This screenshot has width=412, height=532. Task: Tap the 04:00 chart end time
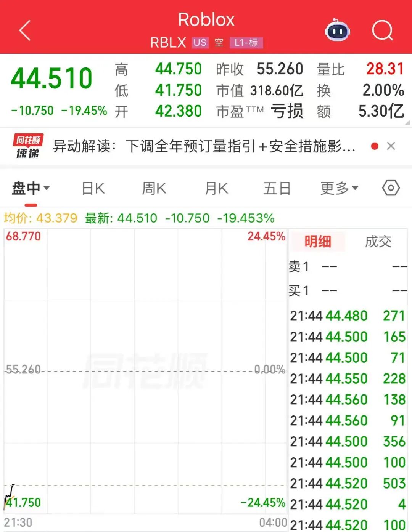(x=273, y=522)
